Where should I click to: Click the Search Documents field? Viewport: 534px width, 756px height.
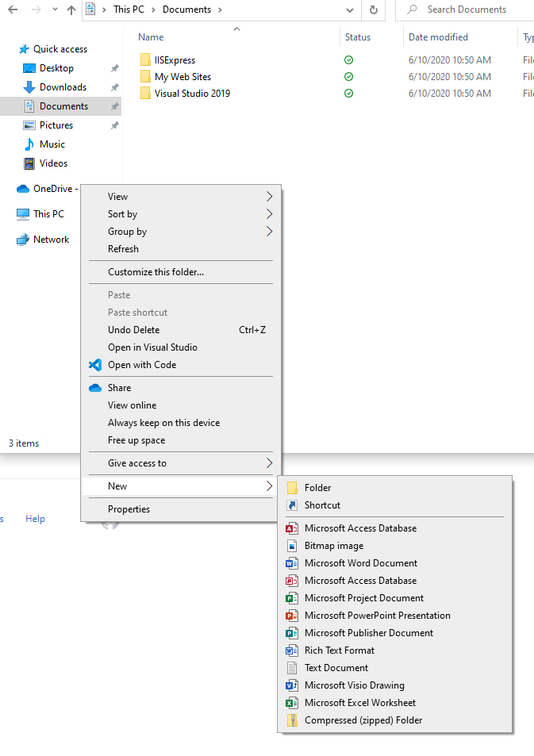pos(467,10)
